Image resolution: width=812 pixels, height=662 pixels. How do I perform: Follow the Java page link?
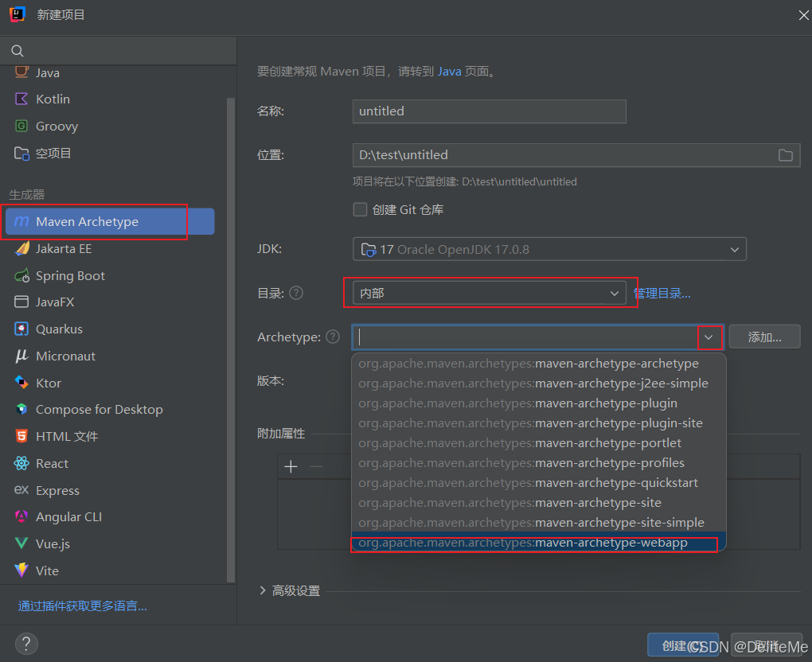tap(450, 72)
